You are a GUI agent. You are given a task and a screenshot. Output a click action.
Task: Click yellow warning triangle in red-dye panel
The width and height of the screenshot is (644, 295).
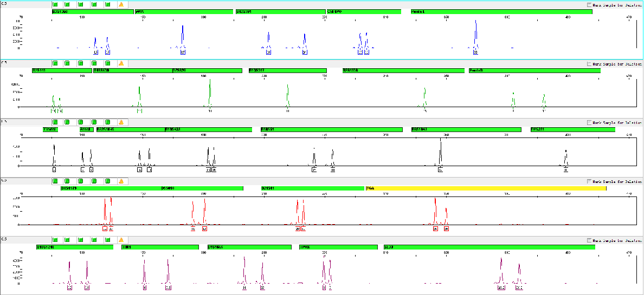point(121,181)
